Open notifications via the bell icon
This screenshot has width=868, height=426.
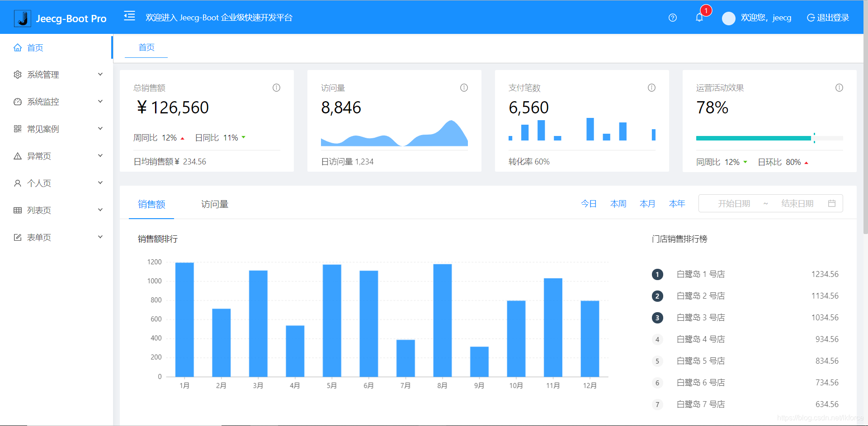(x=699, y=18)
